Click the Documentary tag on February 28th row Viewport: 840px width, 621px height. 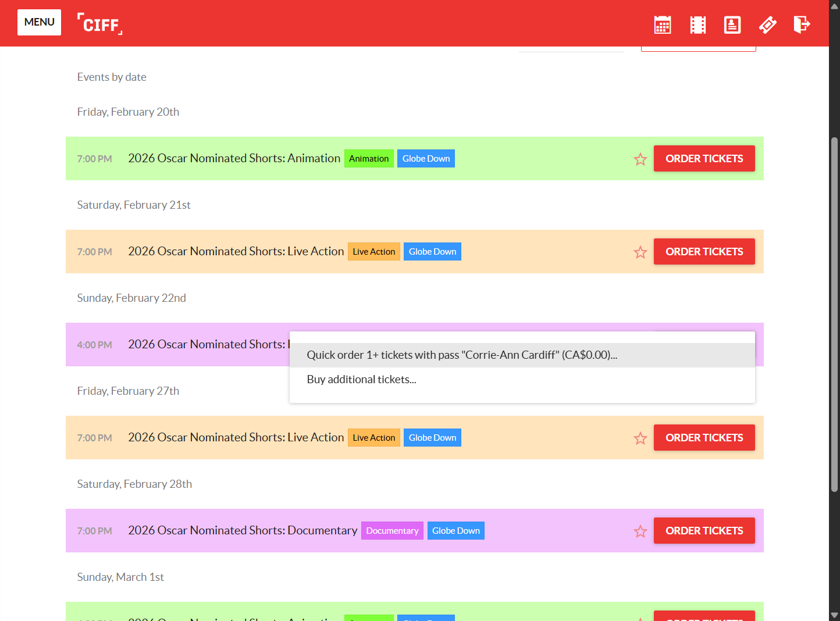(x=392, y=531)
